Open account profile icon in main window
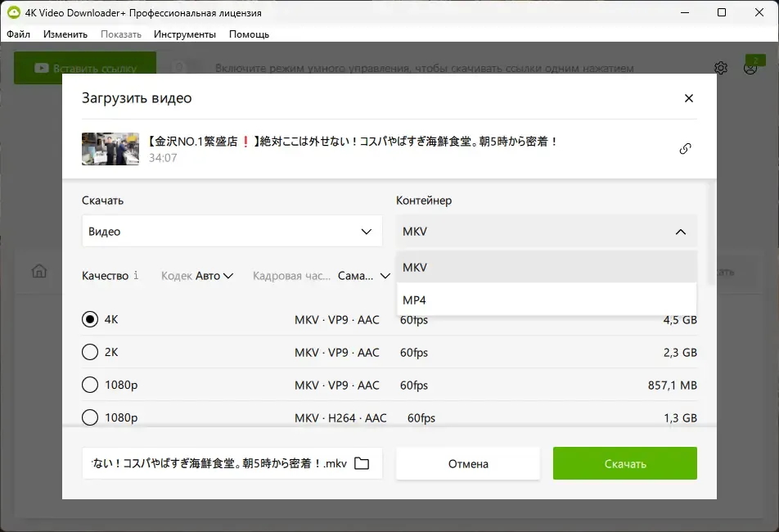 pyautogui.click(x=750, y=68)
